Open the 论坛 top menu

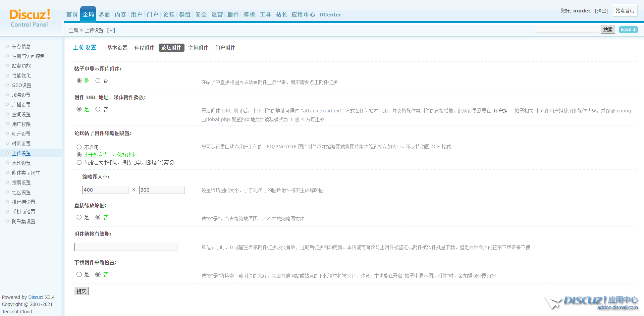coord(169,14)
